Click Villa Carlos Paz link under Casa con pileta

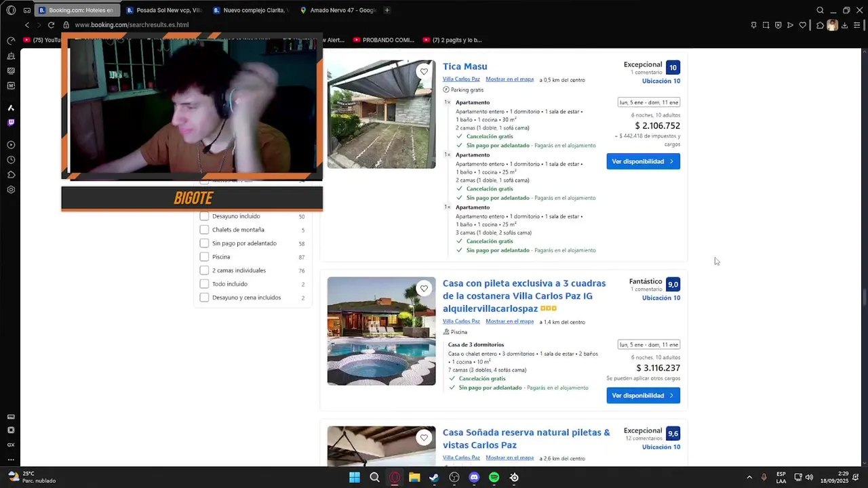[461, 321]
